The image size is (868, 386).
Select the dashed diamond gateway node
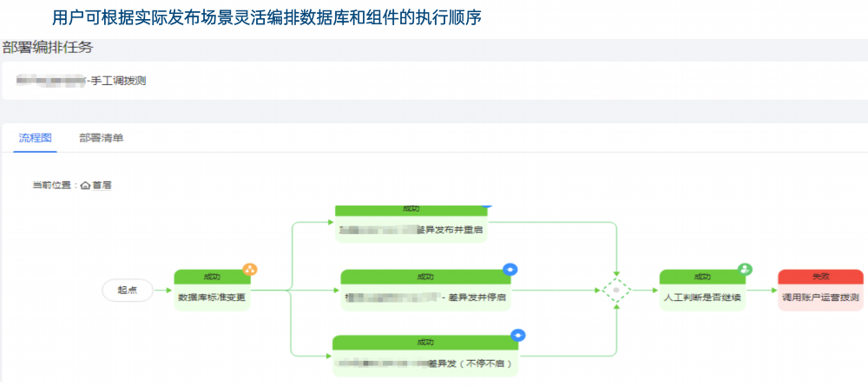pyautogui.click(x=616, y=290)
